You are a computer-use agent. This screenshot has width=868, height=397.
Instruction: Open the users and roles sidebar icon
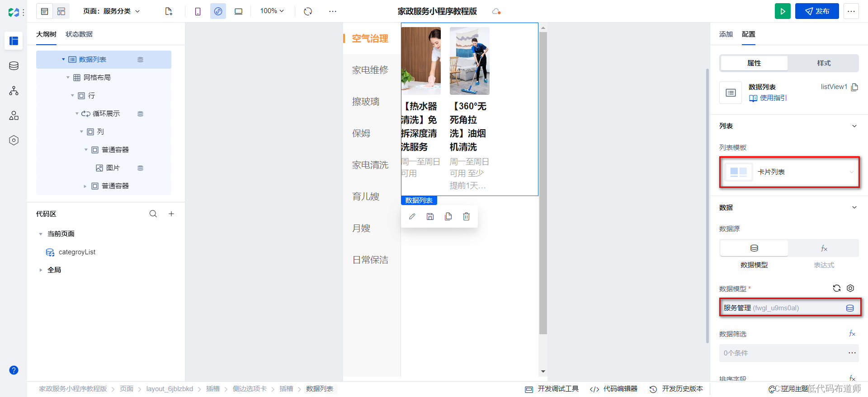point(14,116)
